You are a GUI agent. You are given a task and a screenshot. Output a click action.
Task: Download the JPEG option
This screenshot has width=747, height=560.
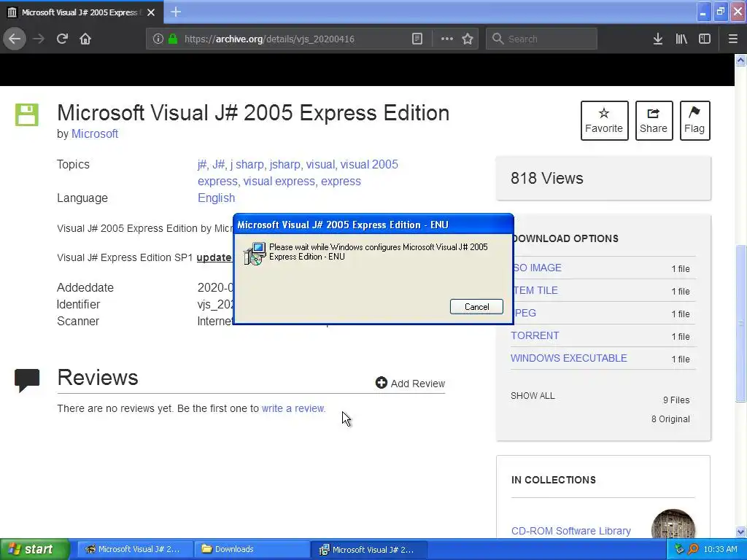point(524,313)
